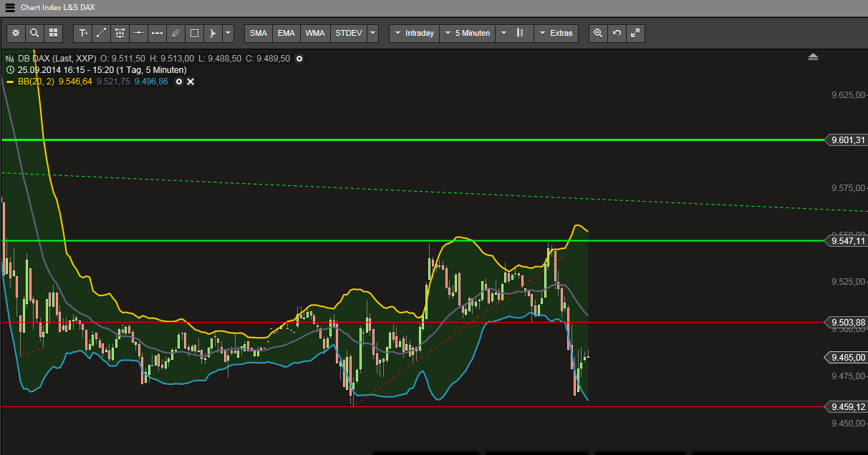The image size is (868, 455).
Task: Click the bar chart icon before DB DAX
Action: click(x=10, y=59)
